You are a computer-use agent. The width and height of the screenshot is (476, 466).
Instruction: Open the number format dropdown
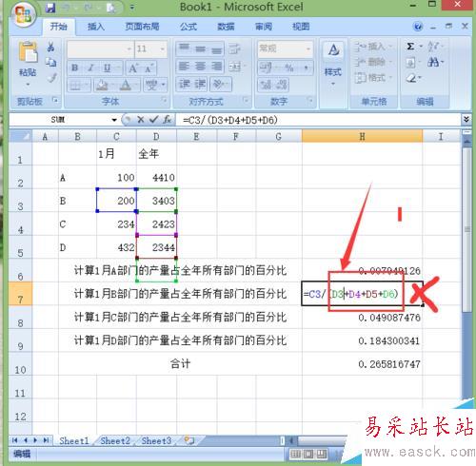(307, 49)
